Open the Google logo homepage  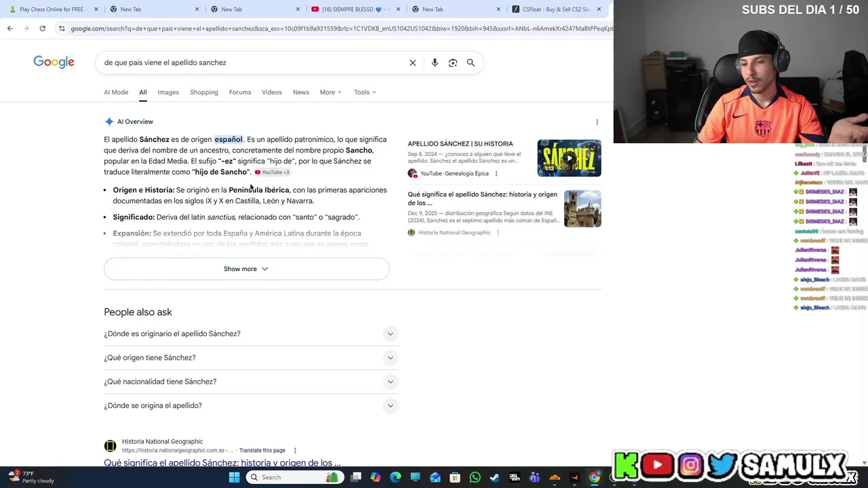(54, 62)
